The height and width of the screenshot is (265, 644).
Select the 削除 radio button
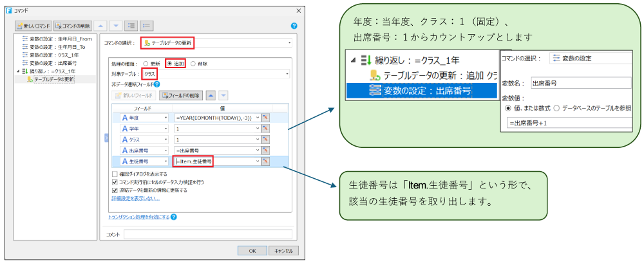tap(193, 64)
